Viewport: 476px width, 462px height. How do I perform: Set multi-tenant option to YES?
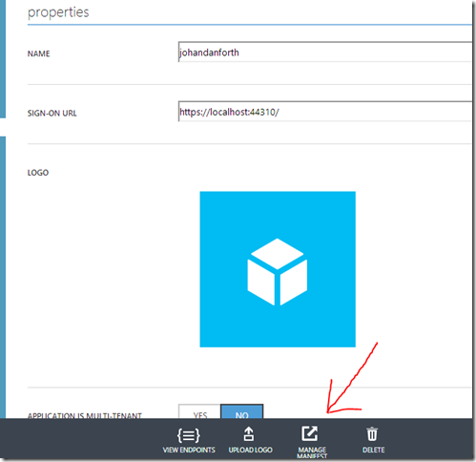pos(199,411)
